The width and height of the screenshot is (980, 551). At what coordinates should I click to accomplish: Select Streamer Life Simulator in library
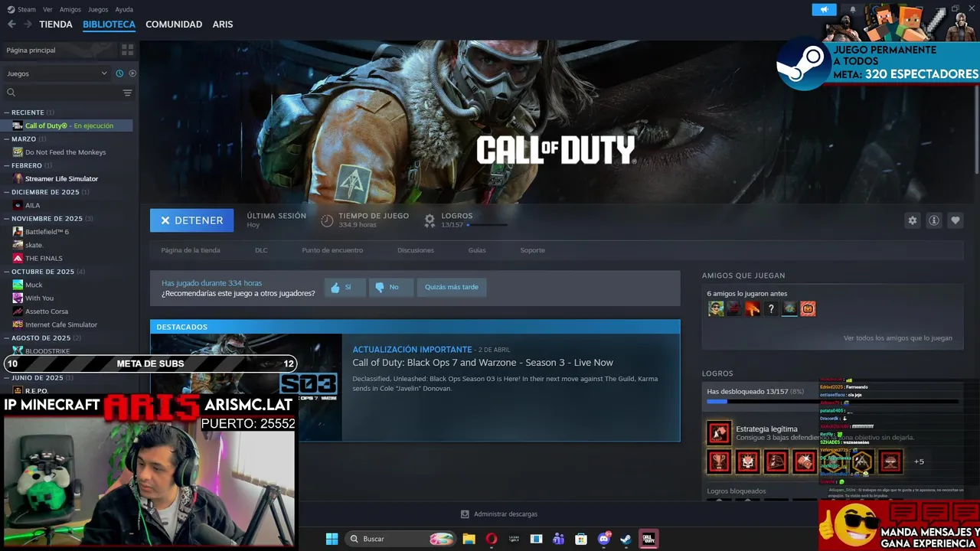click(61, 179)
